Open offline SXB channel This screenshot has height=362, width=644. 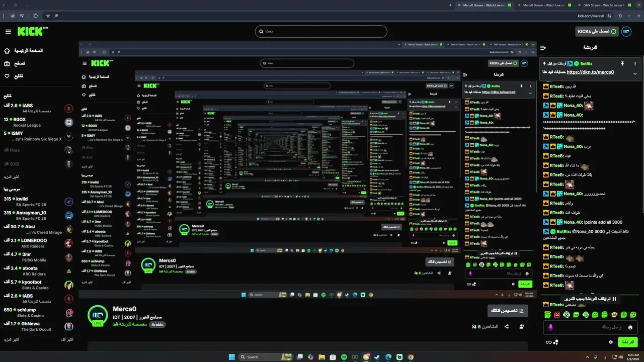38,164
